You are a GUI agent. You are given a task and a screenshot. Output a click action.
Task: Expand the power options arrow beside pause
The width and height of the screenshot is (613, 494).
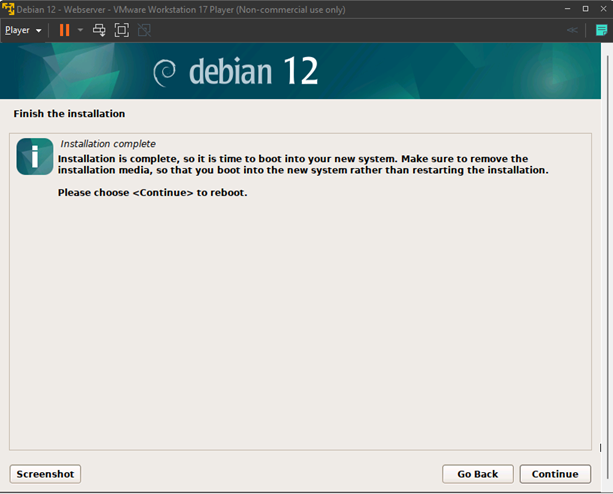[x=80, y=30]
